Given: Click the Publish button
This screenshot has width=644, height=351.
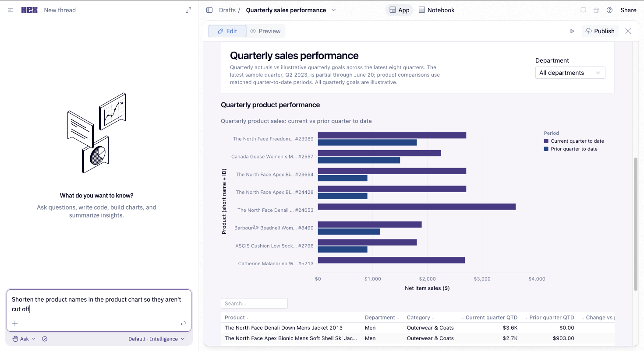Looking at the screenshot, I should pyautogui.click(x=600, y=31).
